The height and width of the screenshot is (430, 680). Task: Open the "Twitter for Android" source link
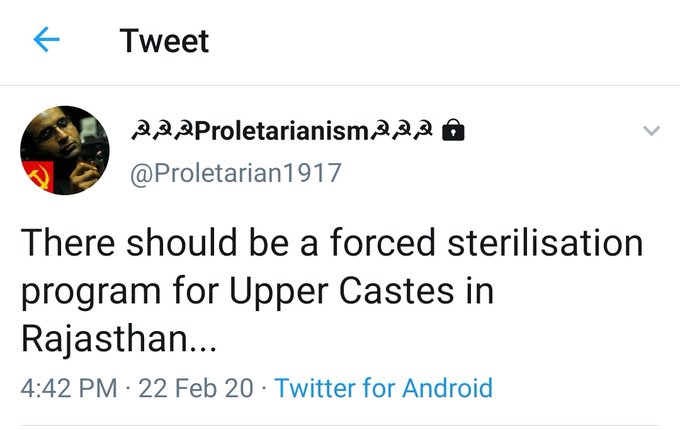point(384,388)
